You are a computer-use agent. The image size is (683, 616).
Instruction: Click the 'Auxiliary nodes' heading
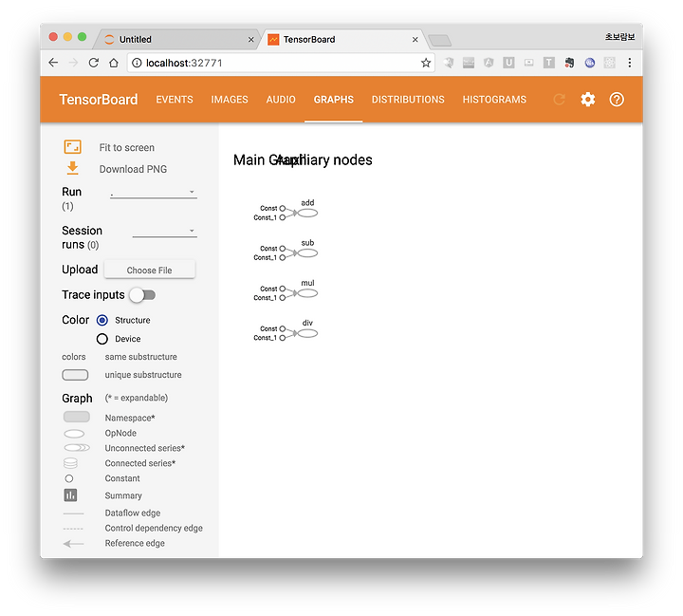[x=324, y=160]
